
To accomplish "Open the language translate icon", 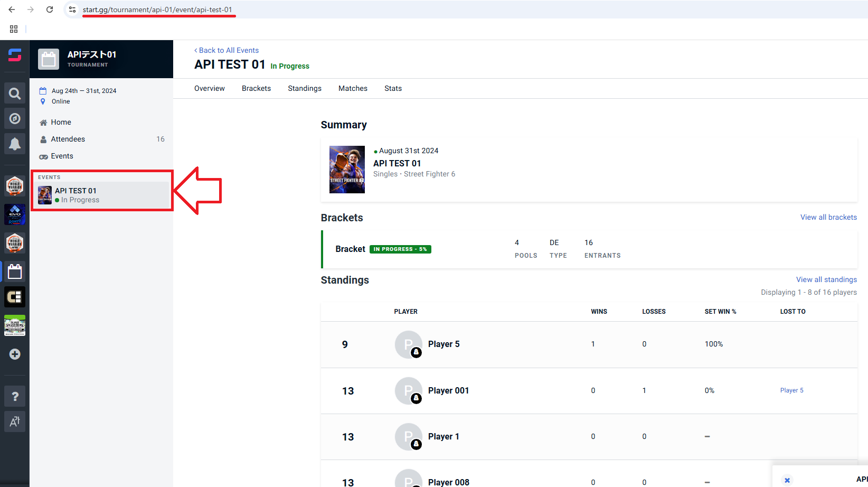I will [x=15, y=422].
